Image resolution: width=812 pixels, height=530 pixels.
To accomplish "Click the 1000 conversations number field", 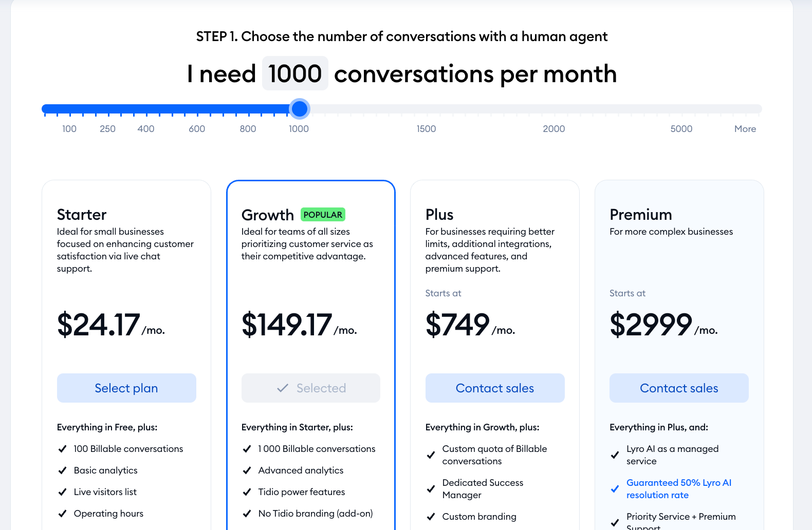I will point(295,73).
